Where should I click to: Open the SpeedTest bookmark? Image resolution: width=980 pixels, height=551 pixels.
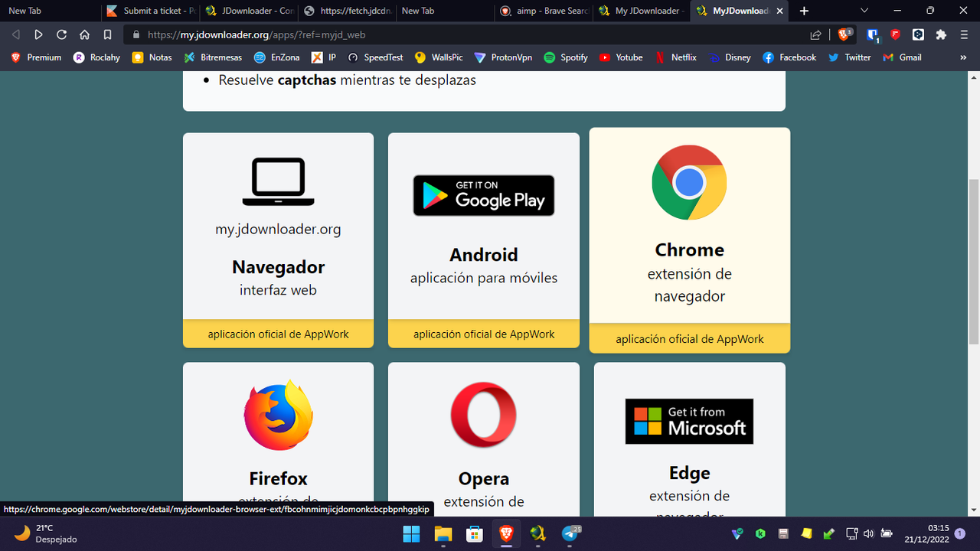(x=375, y=57)
